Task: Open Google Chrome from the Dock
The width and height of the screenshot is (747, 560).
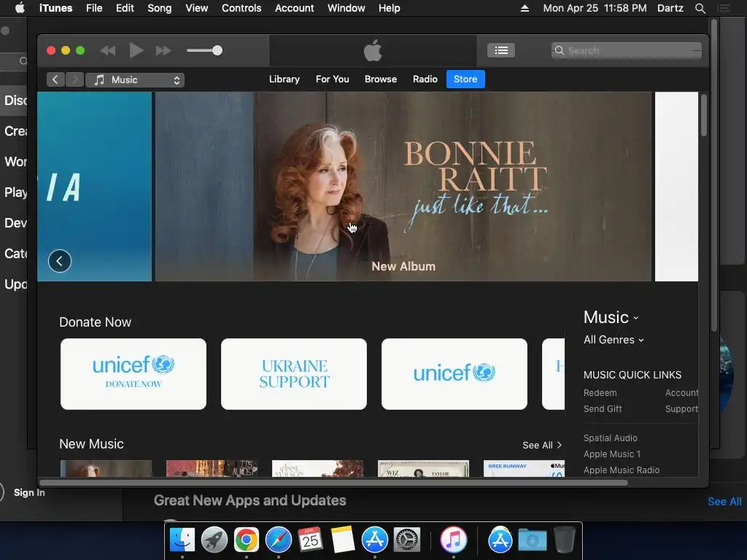Action: pyautogui.click(x=246, y=540)
